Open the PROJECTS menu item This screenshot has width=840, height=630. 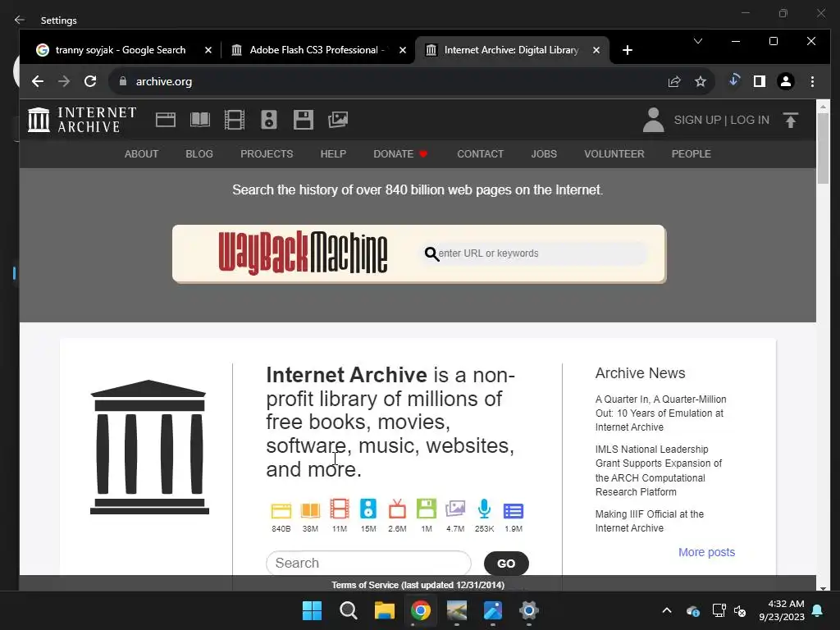pos(267,153)
